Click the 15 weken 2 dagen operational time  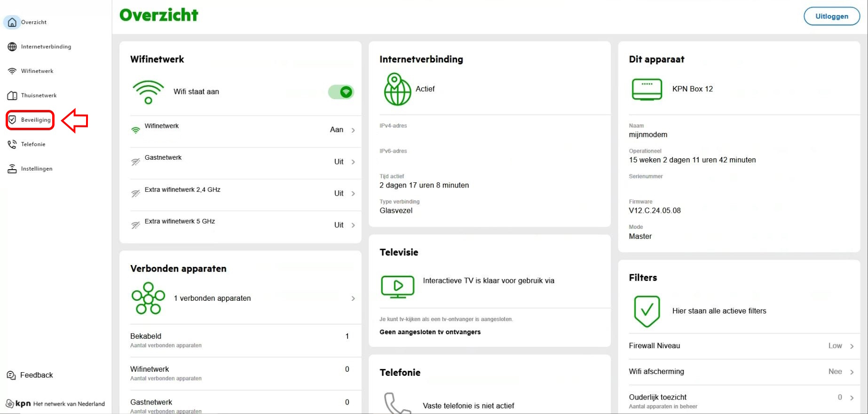coord(693,160)
